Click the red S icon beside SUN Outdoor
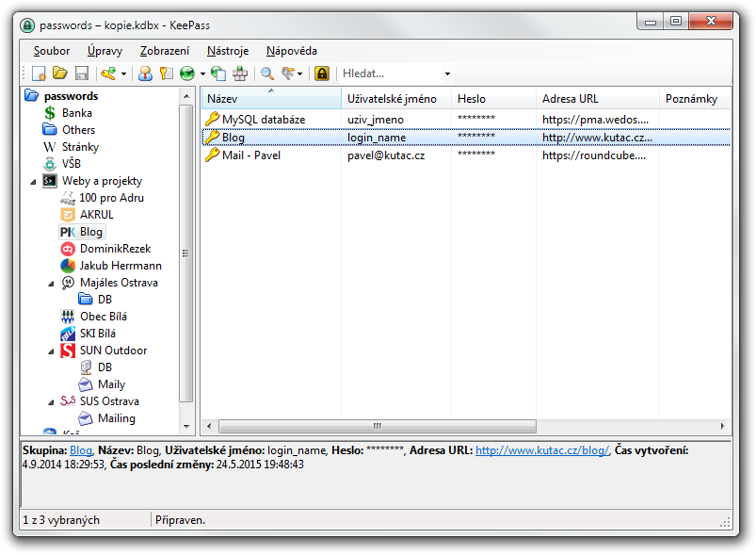This screenshot has width=756, height=555. [68, 351]
